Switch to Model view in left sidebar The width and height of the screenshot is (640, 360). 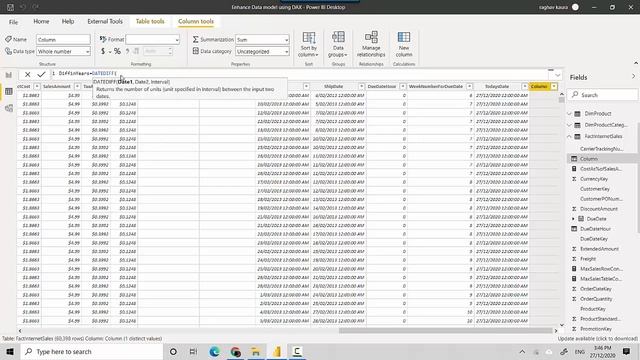[x=9, y=108]
